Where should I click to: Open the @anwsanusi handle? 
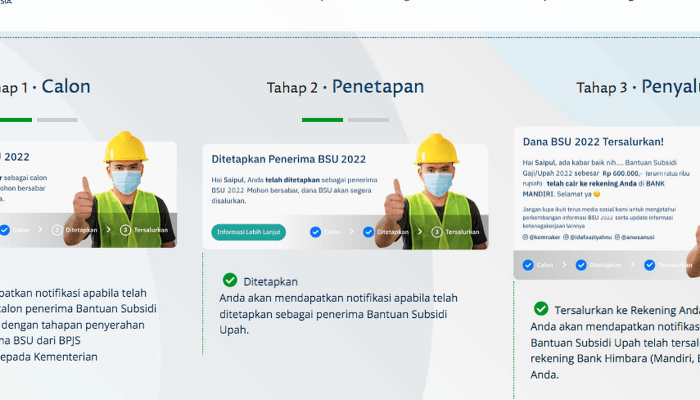[638, 237]
